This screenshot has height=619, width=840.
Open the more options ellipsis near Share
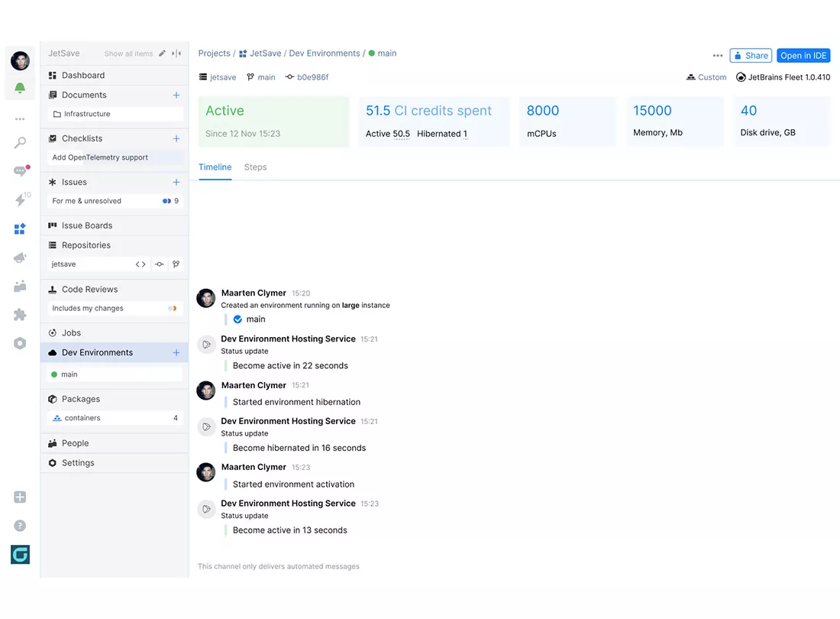718,56
